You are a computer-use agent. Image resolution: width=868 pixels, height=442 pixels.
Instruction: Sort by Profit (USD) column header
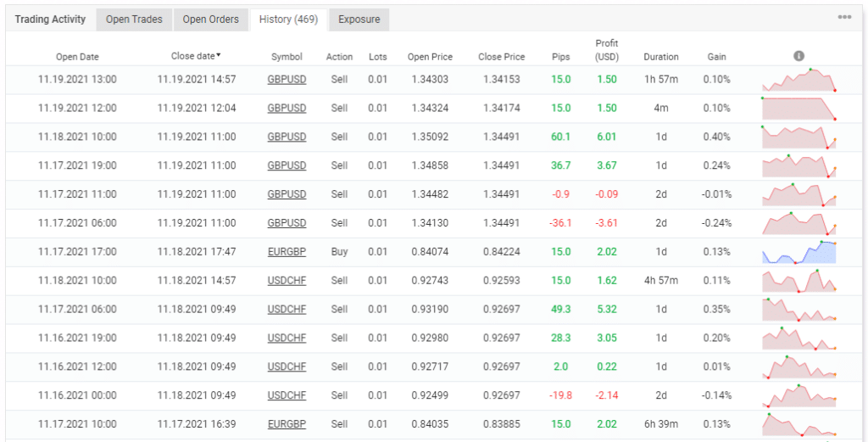[x=606, y=50]
